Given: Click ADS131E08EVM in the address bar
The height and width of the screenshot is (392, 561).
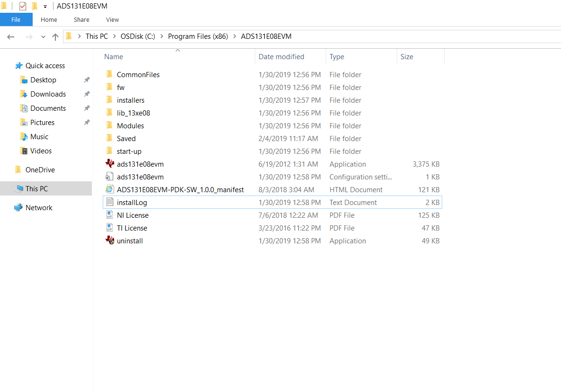Looking at the screenshot, I should (266, 36).
